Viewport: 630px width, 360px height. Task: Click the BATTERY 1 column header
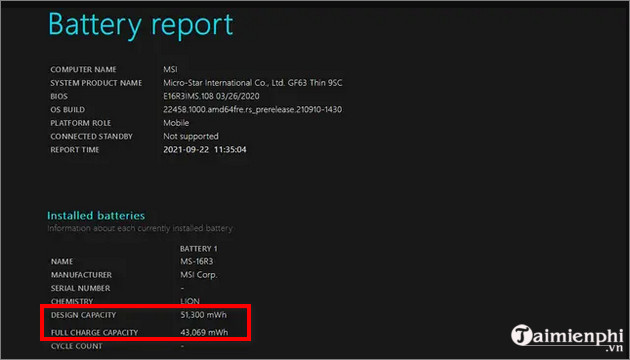pyautogui.click(x=198, y=249)
